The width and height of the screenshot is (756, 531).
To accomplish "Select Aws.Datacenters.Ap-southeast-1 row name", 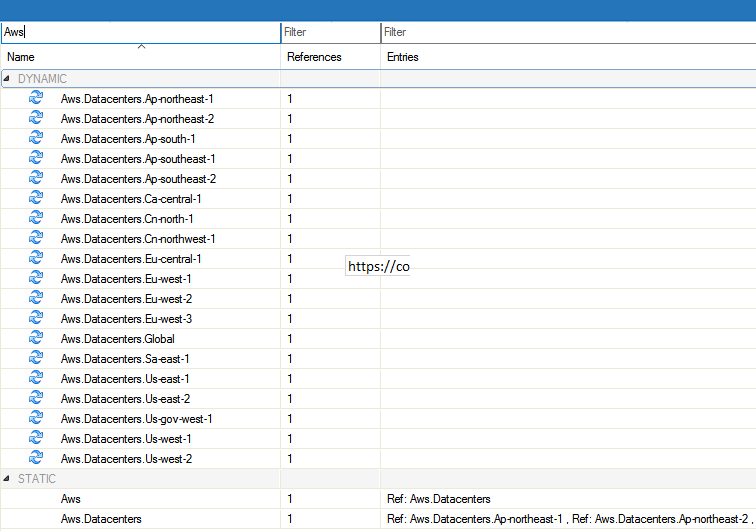I will pyautogui.click(x=138, y=159).
